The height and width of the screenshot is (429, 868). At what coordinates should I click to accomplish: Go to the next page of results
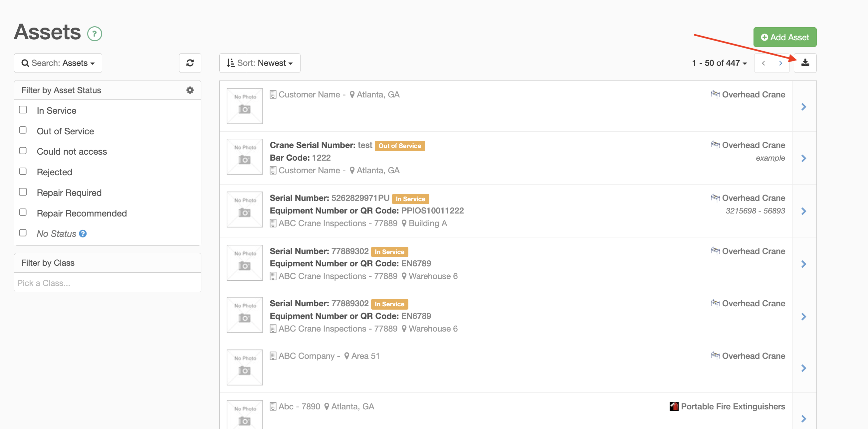[780, 63]
